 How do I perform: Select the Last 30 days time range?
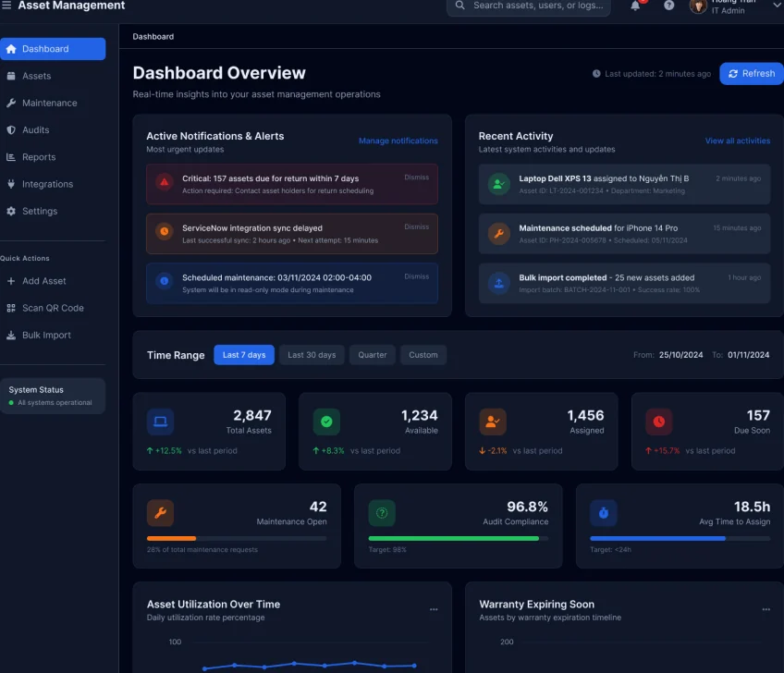coord(312,355)
